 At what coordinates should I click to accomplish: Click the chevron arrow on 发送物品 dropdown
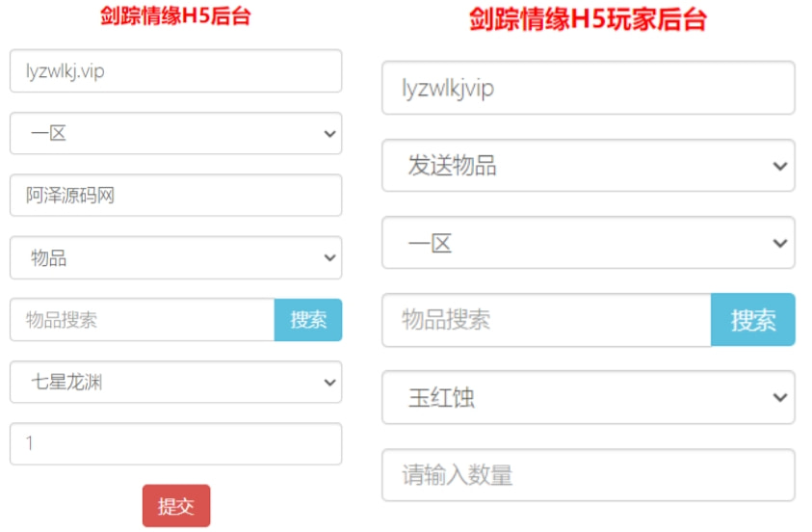(x=779, y=167)
